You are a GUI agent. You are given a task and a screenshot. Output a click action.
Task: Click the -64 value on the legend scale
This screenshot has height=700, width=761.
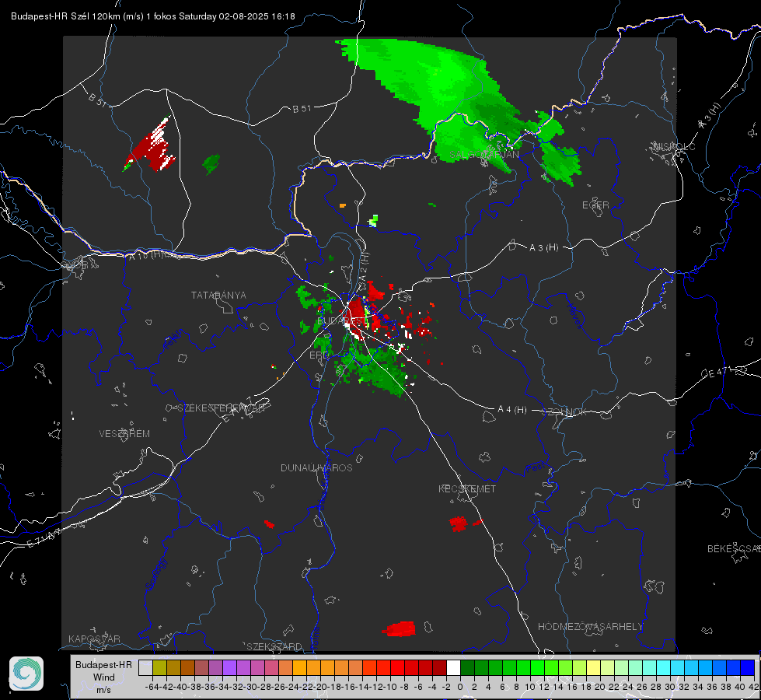click(152, 687)
